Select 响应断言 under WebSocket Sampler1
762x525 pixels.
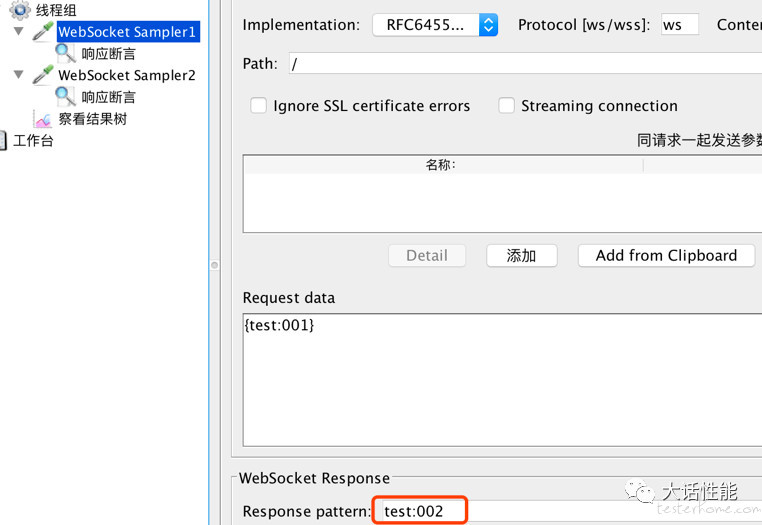point(108,53)
